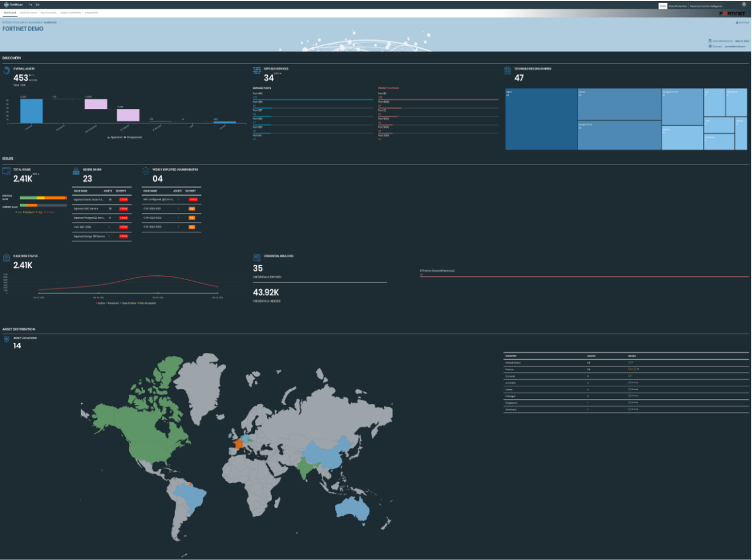The width and height of the screenshot is (752, 560).
Task: Open the first dropdown next to FortiRecon logo
Action: point(31,5)
